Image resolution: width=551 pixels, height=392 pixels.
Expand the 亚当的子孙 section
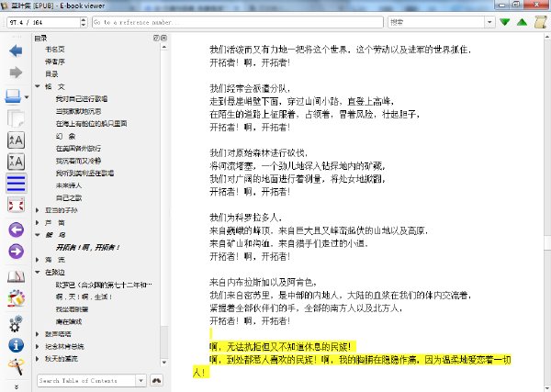click(38, 210)
